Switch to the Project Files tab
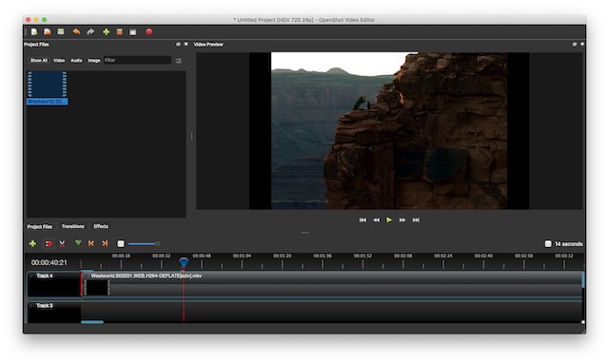The width and height of the screenshot is (609, 364). point(40,226)
